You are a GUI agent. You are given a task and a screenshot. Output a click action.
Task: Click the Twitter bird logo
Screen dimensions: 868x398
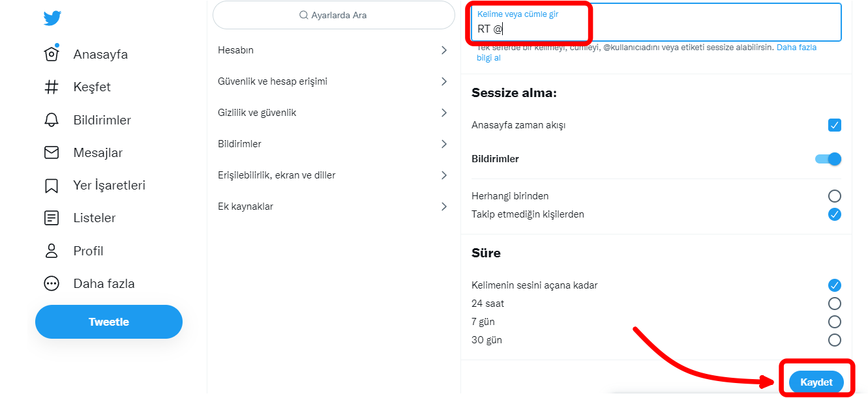click(x=52, y=18)
